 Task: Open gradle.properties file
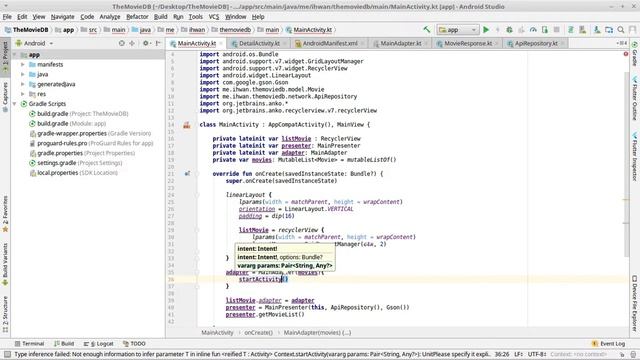[x=82, y=153]
